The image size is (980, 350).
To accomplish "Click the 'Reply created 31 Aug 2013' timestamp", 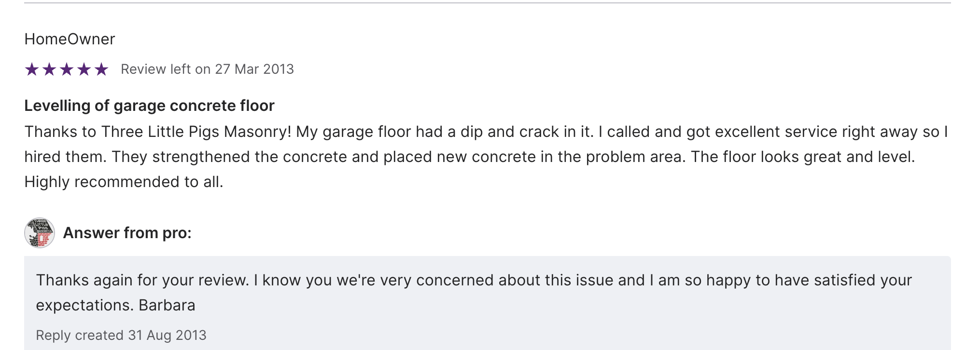I will [x=121, y=335].
